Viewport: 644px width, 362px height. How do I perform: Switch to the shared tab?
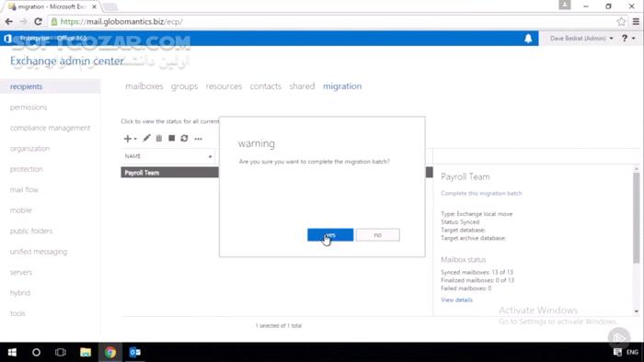click(x=302, y=86)
